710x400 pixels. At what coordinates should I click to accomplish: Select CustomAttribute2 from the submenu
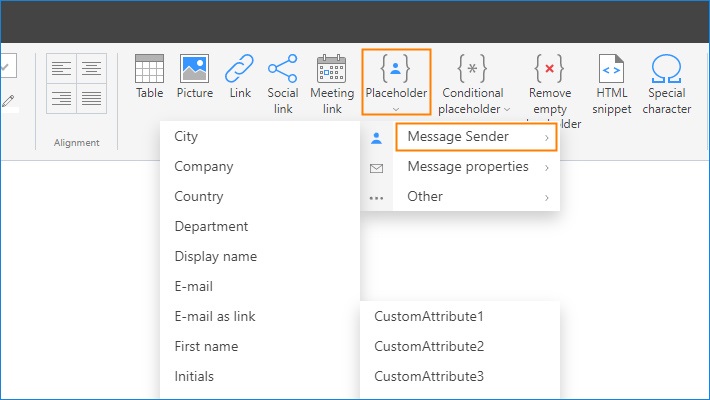[429, 347]
